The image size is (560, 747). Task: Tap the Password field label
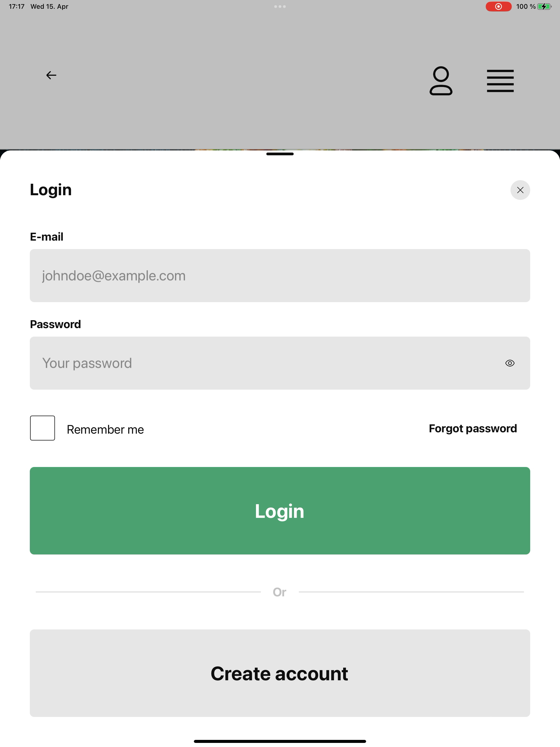coord(56,324)
